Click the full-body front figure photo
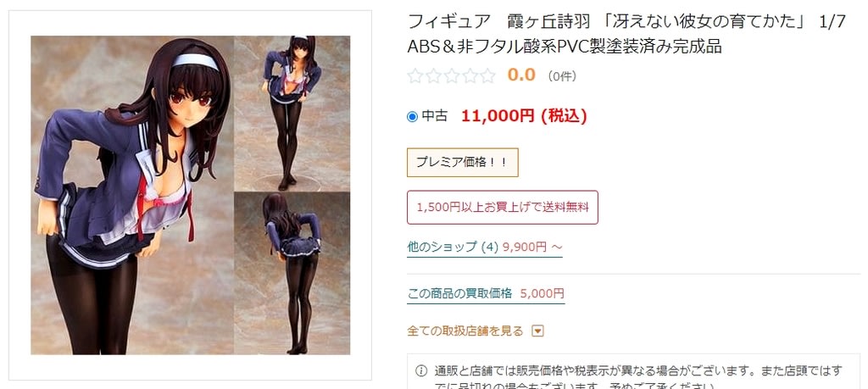This screenshot has width=868, height=389. 292,114
